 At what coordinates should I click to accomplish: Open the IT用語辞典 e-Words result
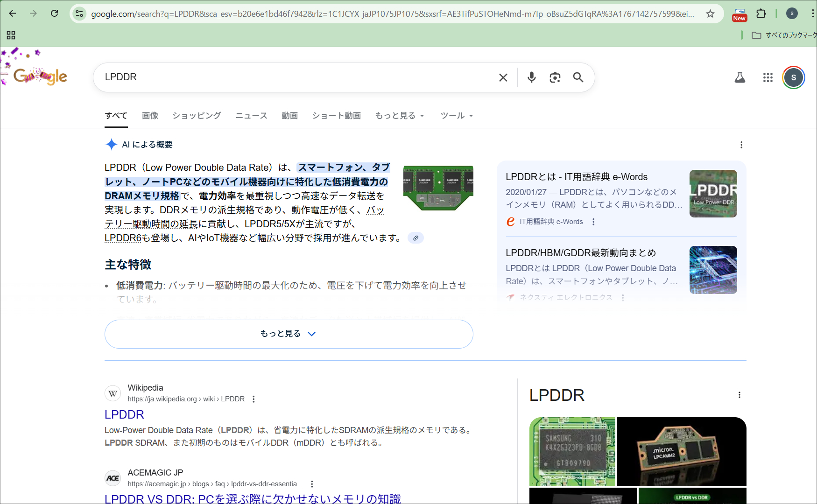(x=576, y=177)
